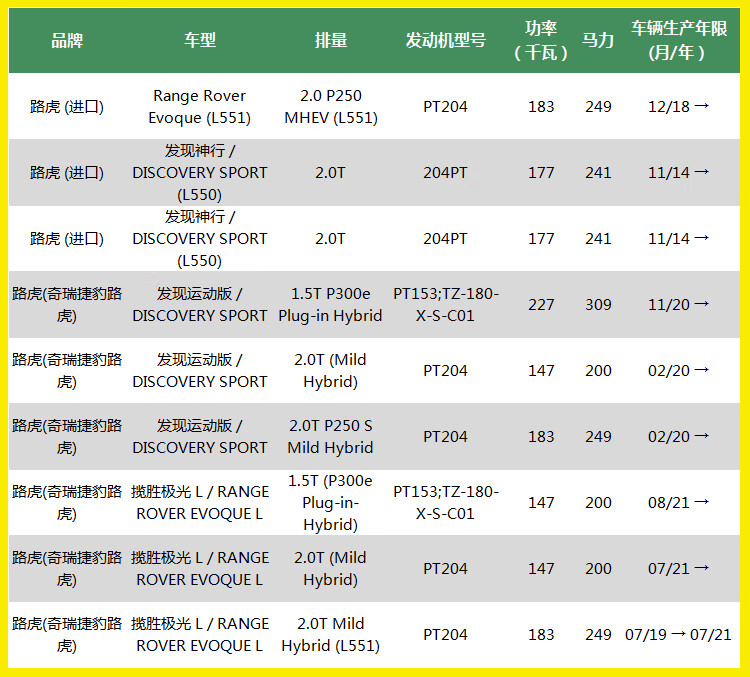Click the 品牌 column header
This screenshot has width=750, height=677.
point(67,40)
